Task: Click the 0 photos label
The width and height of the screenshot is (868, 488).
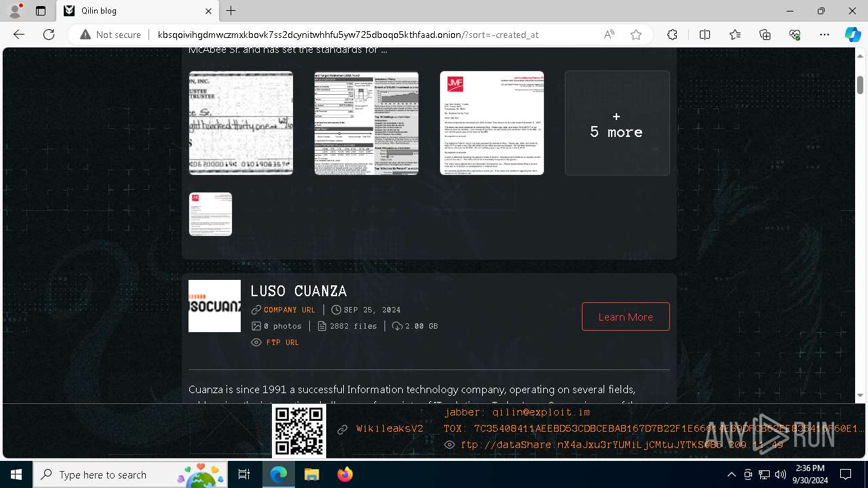Action: (x=283, y=326)
